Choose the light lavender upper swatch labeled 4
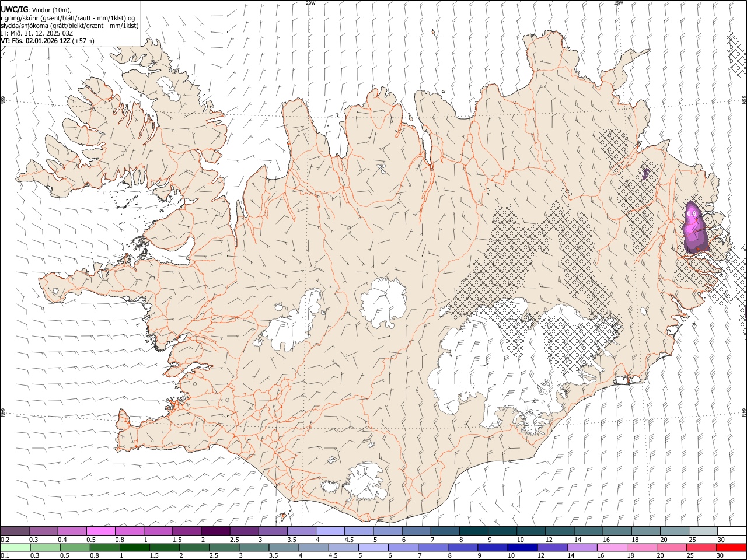 point(330,531)
